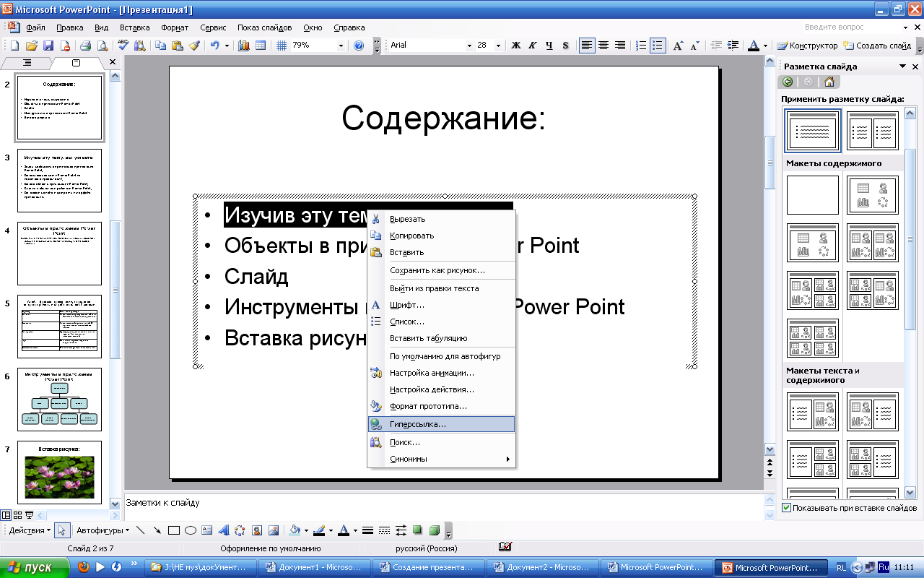Open the Синонимы submenu
924x578 pixels.
point(441,459)
